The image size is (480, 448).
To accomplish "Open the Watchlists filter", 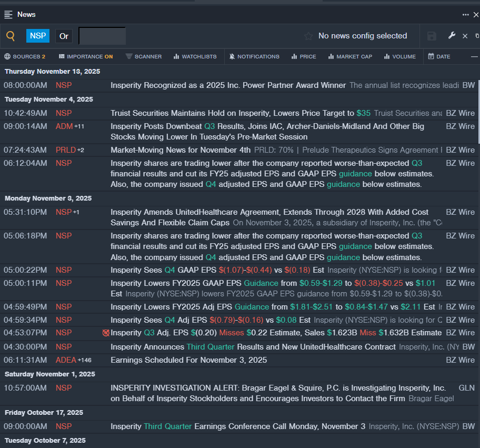I will (x=195, y=56).
